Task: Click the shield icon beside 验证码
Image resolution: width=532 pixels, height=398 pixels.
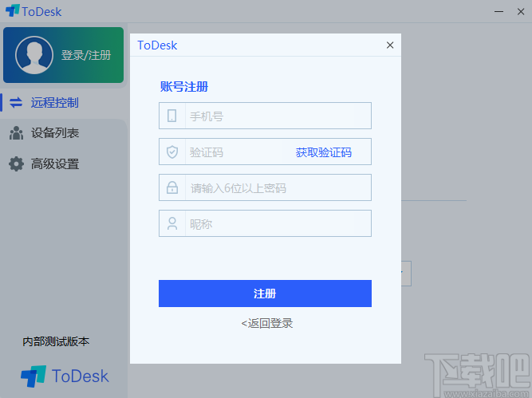Action: coord(172,152)
